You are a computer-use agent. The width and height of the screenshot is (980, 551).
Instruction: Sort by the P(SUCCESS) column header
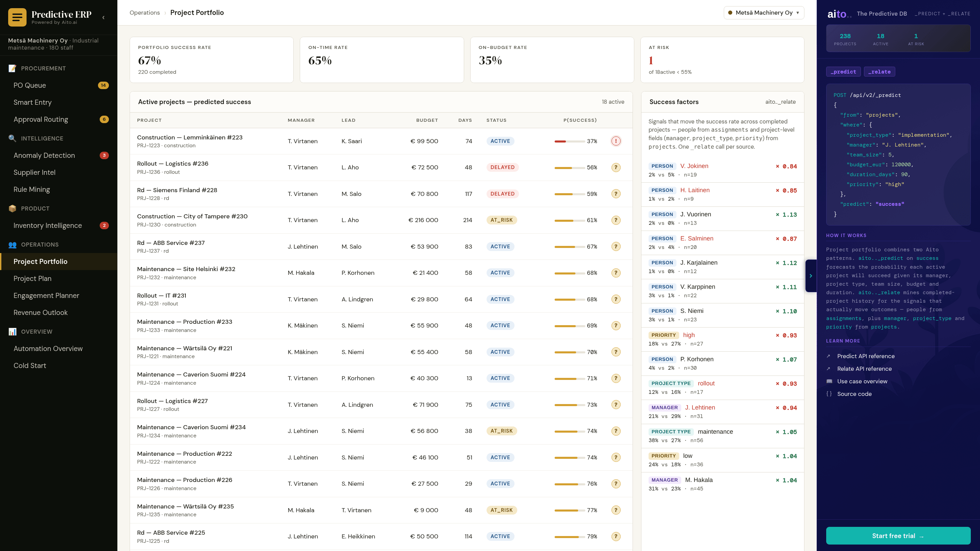(580, 120)
